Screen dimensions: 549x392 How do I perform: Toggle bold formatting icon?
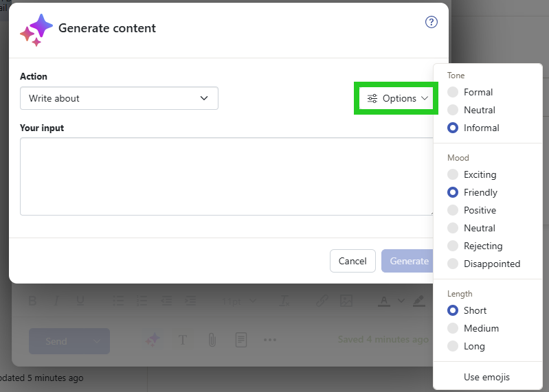(32, 301)
